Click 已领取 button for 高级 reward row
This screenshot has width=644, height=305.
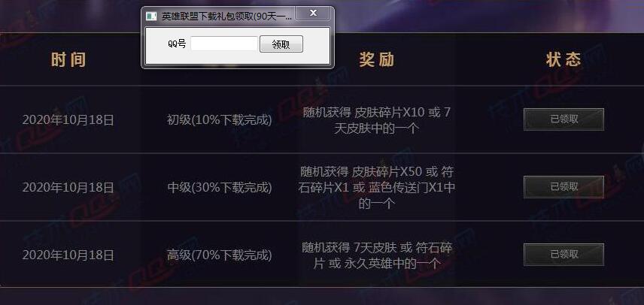pos(564,255)
